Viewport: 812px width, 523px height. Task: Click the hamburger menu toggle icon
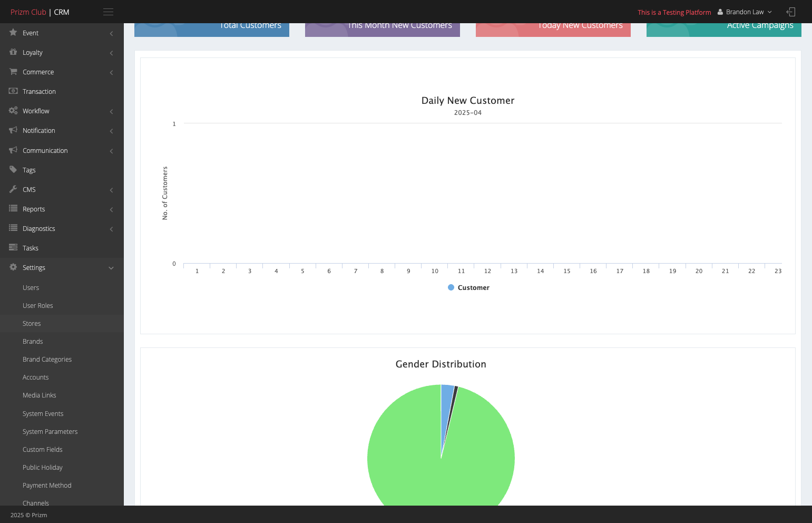click(x=108, y=12)
